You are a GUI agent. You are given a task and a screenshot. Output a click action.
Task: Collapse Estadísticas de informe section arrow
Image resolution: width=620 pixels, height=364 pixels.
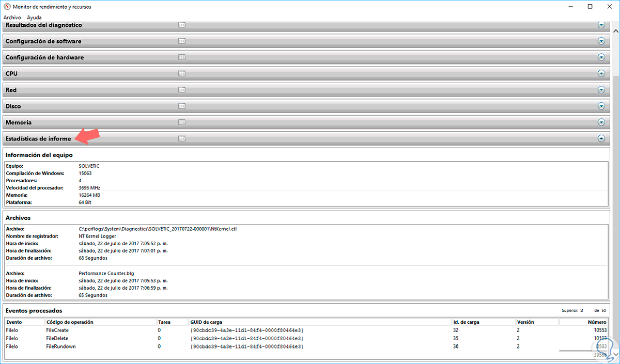pos(601,138)
